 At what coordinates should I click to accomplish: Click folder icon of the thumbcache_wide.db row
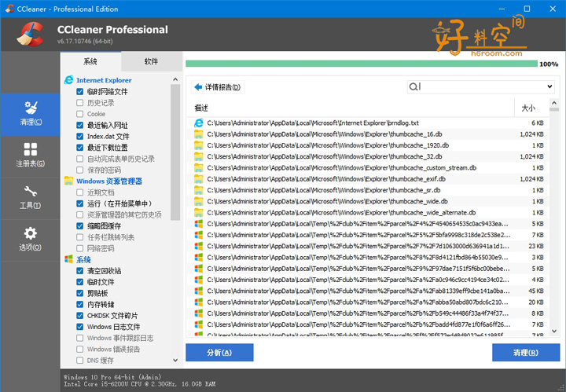coord(199,201)
